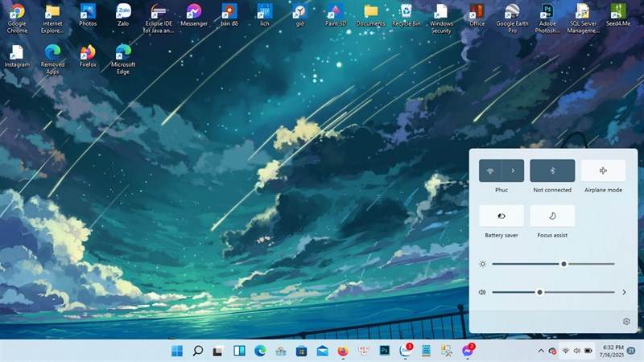Enable Focus assist

[x=552, y=216]
